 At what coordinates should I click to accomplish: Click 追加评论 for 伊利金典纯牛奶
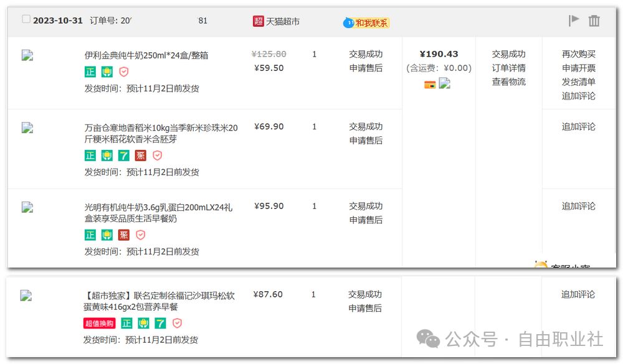(x=579, y=96)
